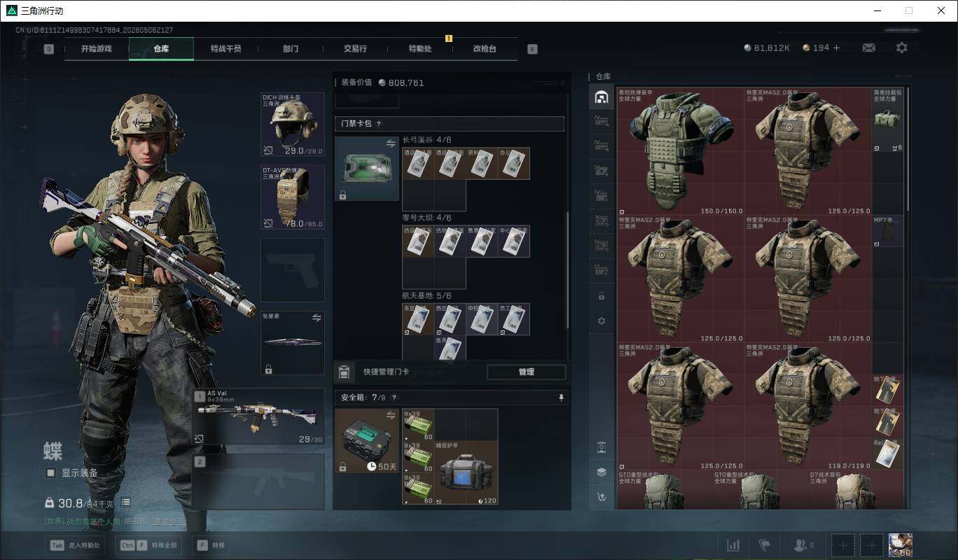Screen dimensions: 958x560
Task: Select the 精密护甲 repair kit in safe box
Action: click(x=466, y=472)
